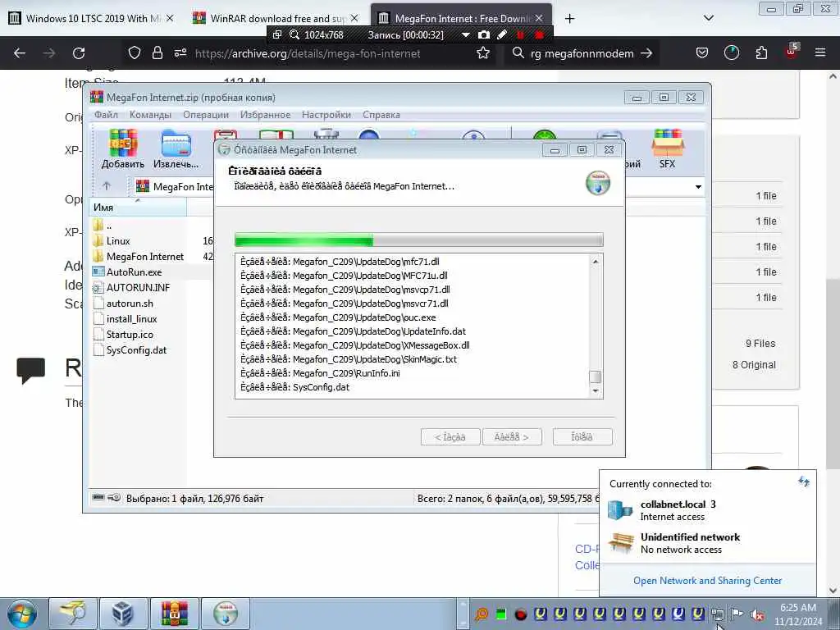Screen dimensions: 840x630
Task: Open the tracking protection shield icon
Action: (135, 53)
